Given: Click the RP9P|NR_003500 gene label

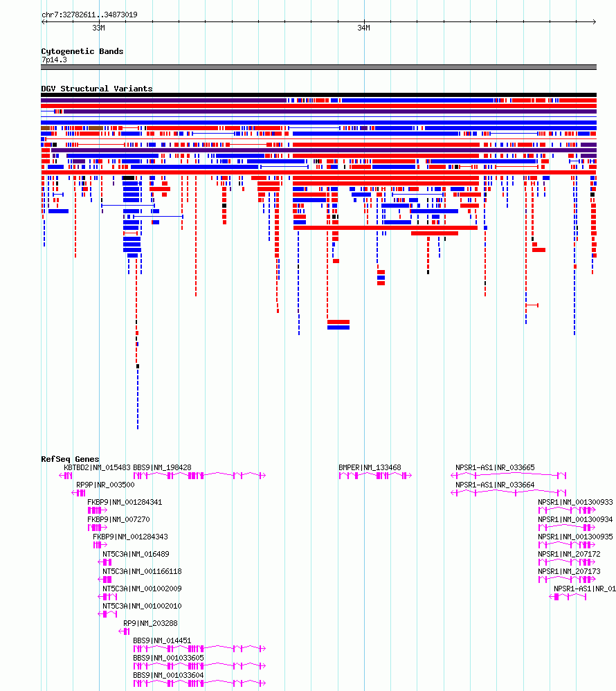Looking at the screenshot, I should (x=105, y=485).
